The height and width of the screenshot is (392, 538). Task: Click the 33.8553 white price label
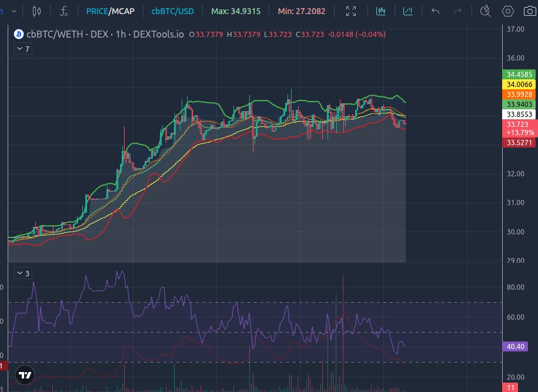pyautogui.click(x=519, y=114)
